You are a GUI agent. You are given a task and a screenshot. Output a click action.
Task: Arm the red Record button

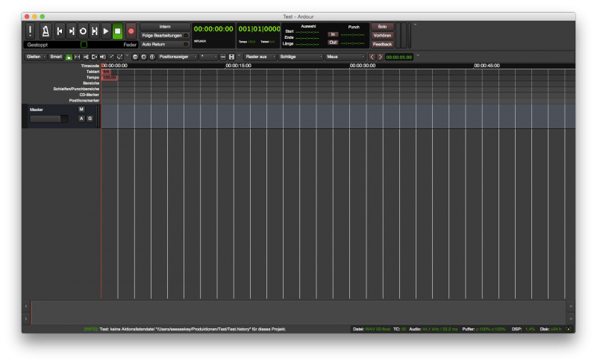pos(131,31)
